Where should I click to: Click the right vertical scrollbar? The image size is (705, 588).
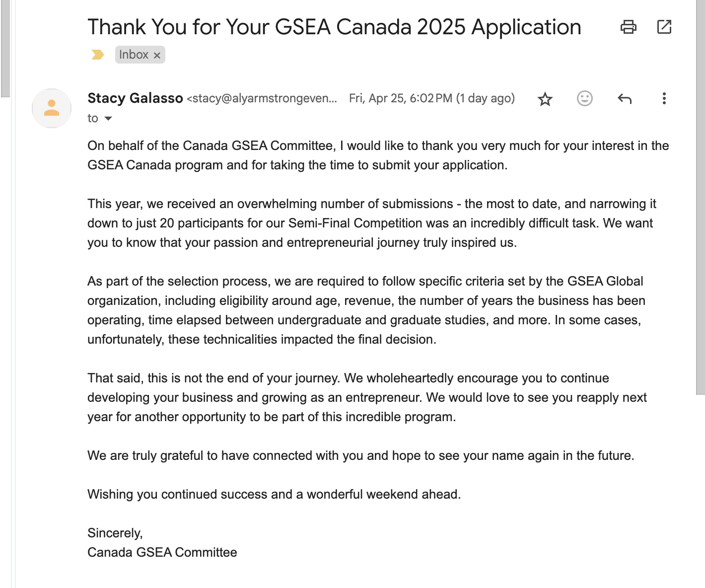click(x=700, y=199)
